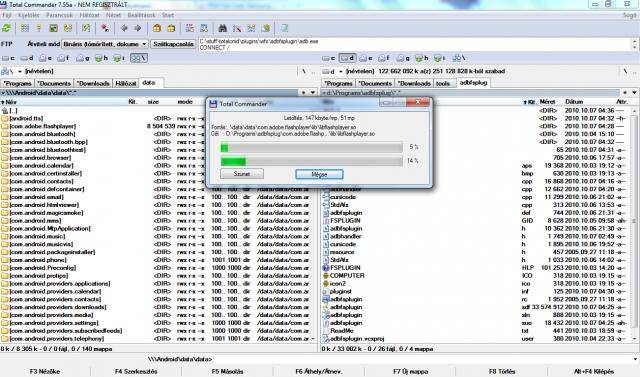Select drive h in left drive bar
The image size is (640, 377).
pyautogui.click(x=101, y=58)
